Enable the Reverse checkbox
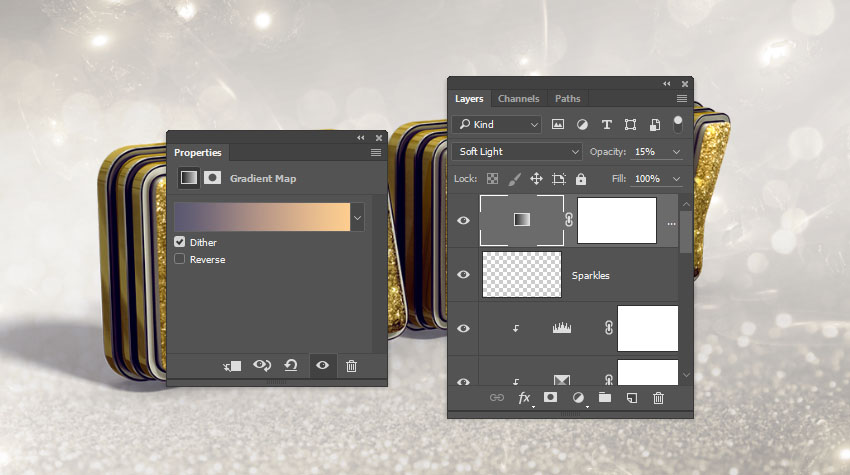 [x=180, y=259]
